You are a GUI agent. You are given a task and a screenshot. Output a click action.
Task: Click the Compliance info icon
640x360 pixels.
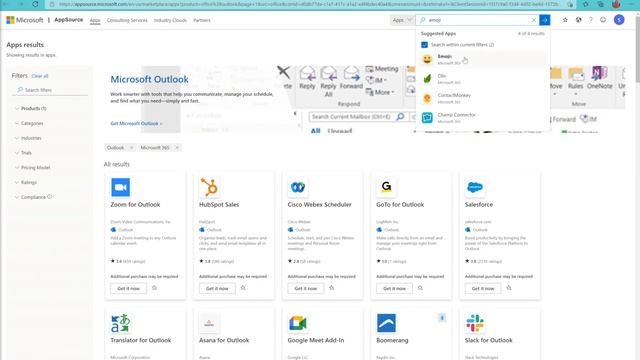point(50,197)
